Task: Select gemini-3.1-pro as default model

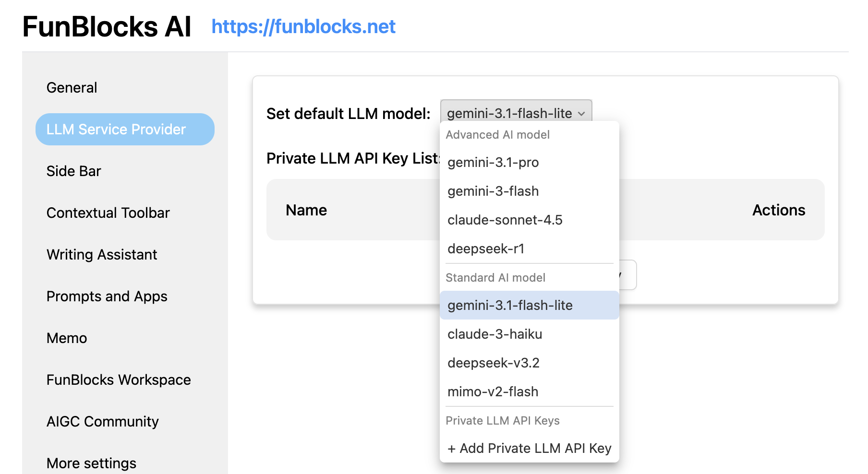Action: click(493, 162)
